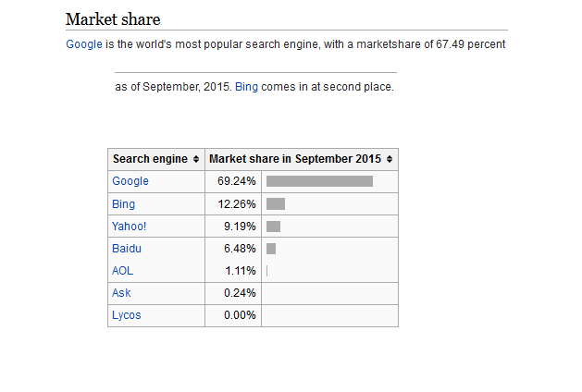Open the Bing link in the paragraph
Screen dimensions: 582x392
[246, 87]
